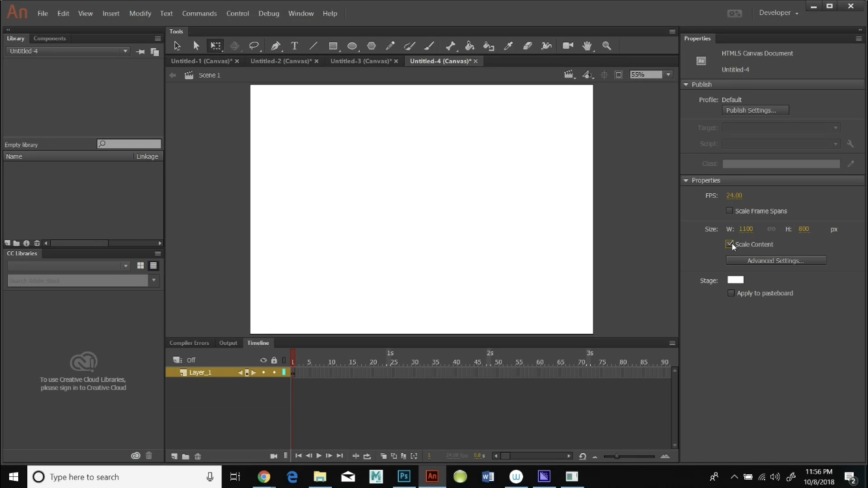Select the Zoom tool
Viewport: 868px width, 488px height.
pyautogui.click(x=607, y=46)
